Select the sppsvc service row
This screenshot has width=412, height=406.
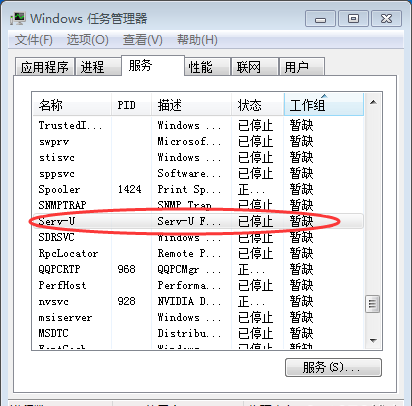(x=198, y=173)
